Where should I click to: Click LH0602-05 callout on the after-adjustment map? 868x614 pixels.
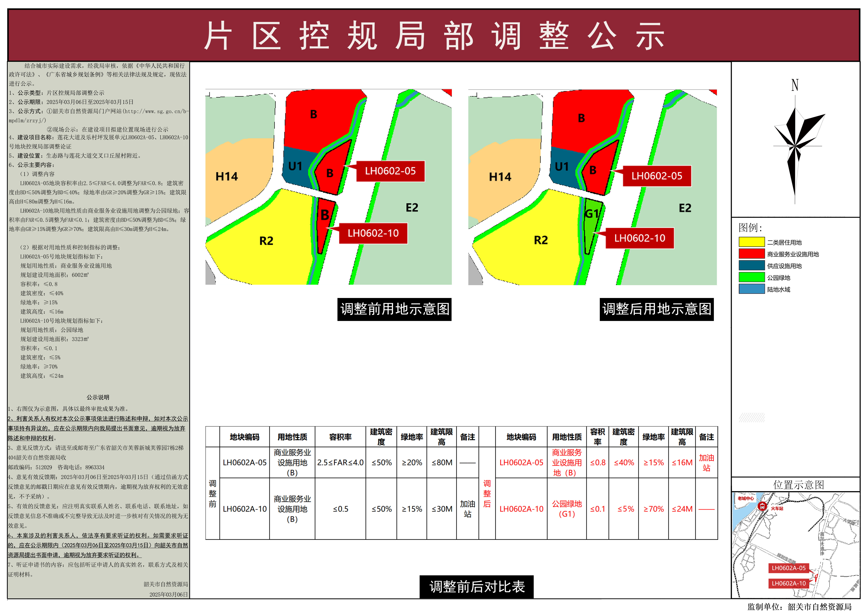[x=657, y=176]
